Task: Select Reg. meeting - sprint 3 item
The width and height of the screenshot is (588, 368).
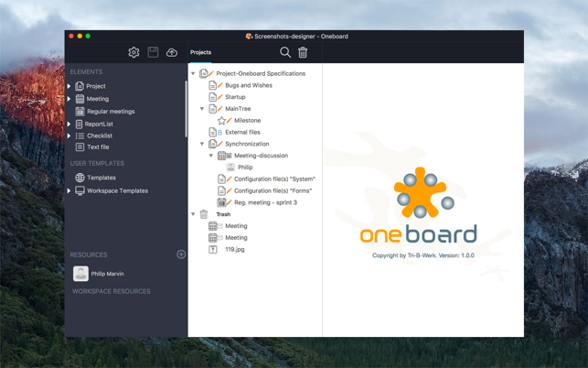Action: [265, 202]
